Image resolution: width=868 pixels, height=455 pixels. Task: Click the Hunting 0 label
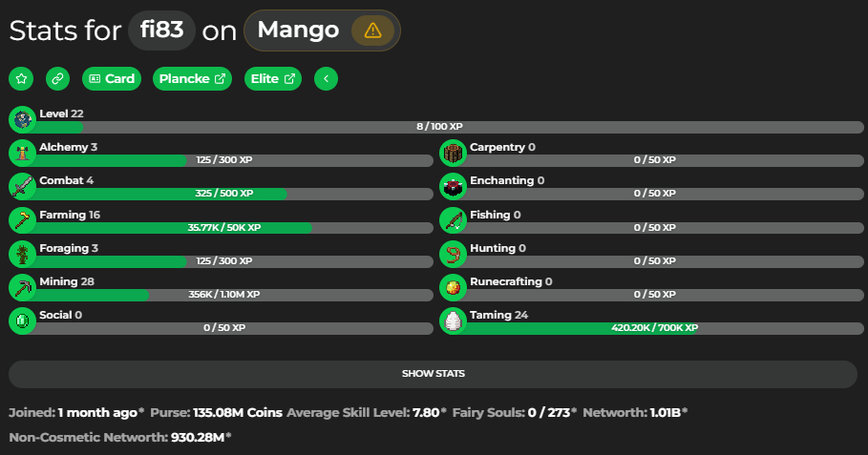click(x=498, y=248)
